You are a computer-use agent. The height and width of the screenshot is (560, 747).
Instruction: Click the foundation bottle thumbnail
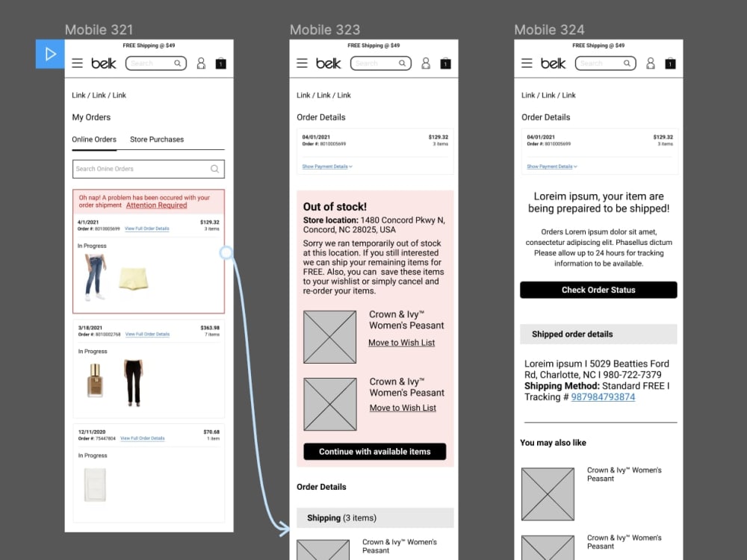point(96,380)
